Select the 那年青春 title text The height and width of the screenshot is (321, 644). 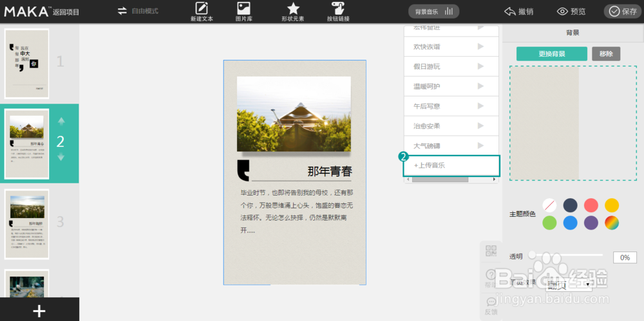point(330,172)
